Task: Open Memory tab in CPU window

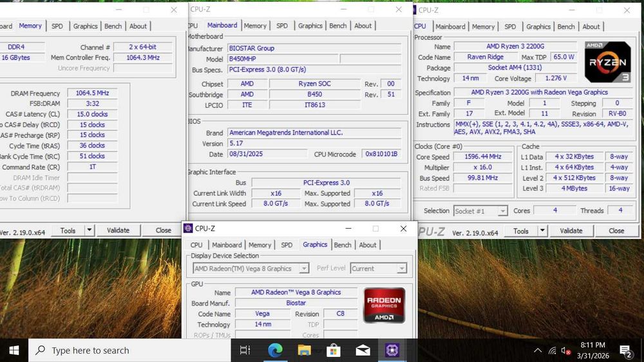Action: tap(483, 26)
